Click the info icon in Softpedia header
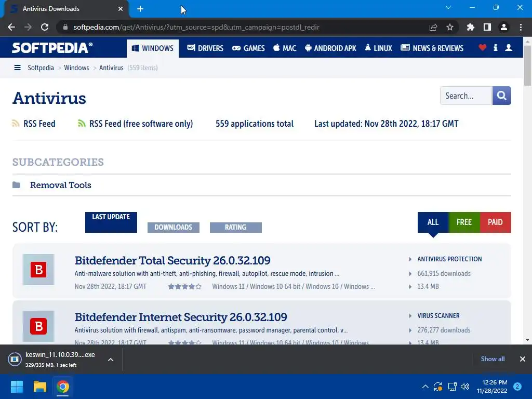This screenshot has height=399, width=532. 495,47
